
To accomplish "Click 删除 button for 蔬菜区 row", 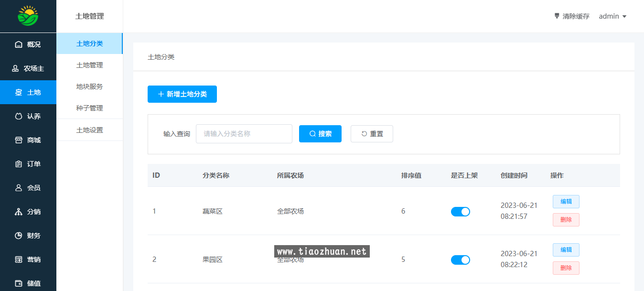I will coord(566,220).
